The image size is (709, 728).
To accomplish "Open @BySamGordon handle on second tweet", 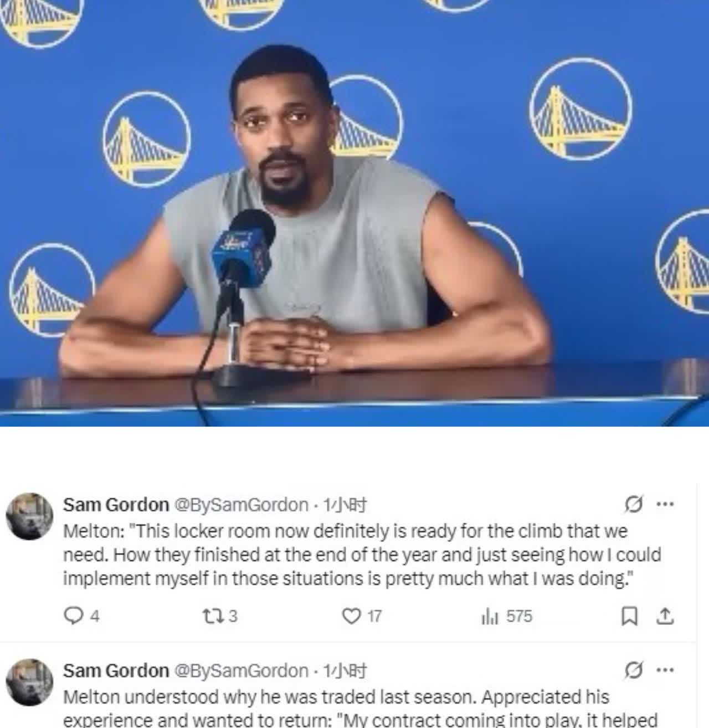I will 242,671.
